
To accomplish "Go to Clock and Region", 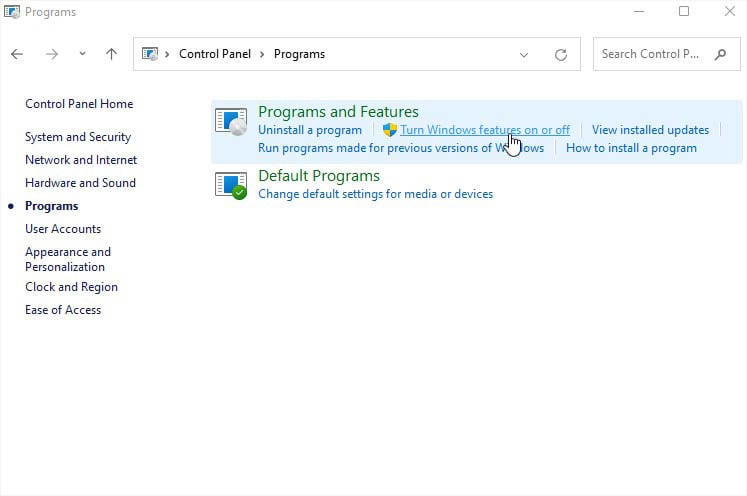I will [x=71, y=287].
